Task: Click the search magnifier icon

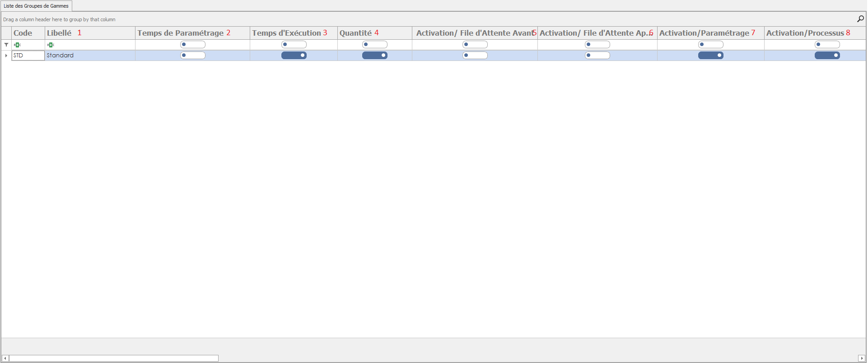Action: [860, 19]
